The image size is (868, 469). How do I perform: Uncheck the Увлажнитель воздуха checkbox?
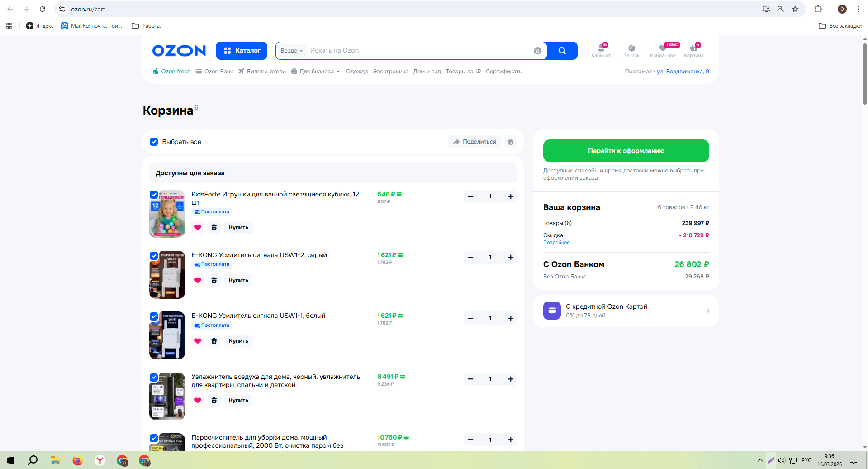(x=154, y=377)
